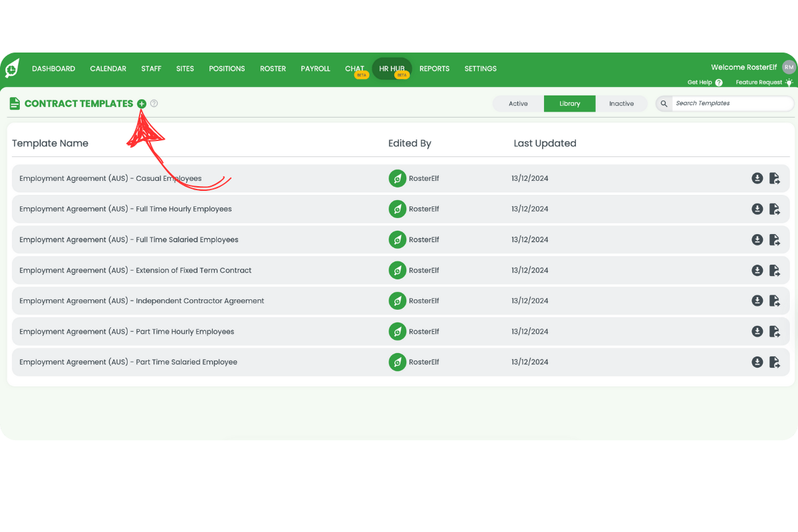Download the Independent Contractor Agreement template
This screenshot has height=532, width=798.
[x=757, y=301]
